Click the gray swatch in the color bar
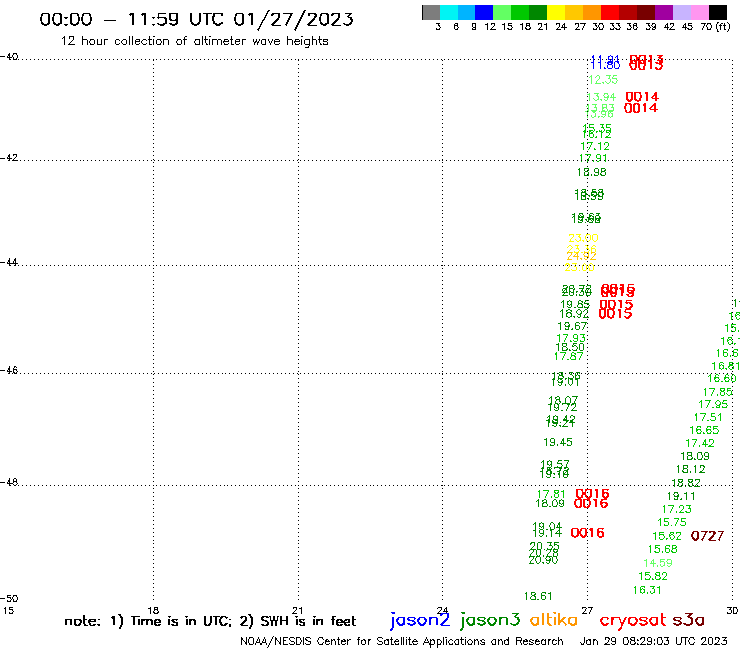The width and height of the screenshot is (740, 650). point(431,12)
